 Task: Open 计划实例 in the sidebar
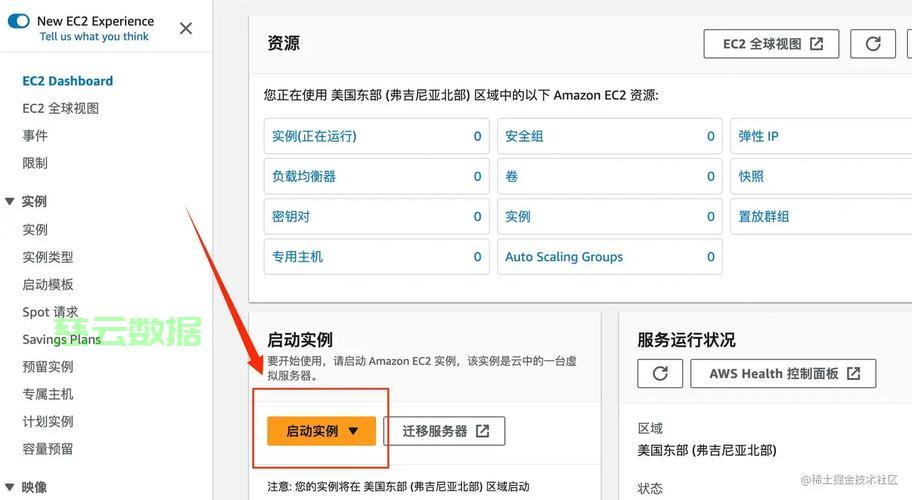point(48,421)
